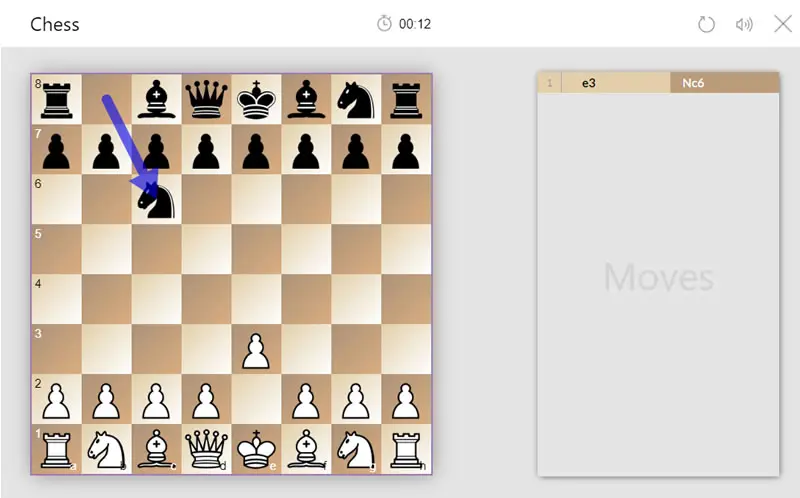Screen dimensions: 800x498
Task: Select the white queen on d1
Action: (206, 450)
